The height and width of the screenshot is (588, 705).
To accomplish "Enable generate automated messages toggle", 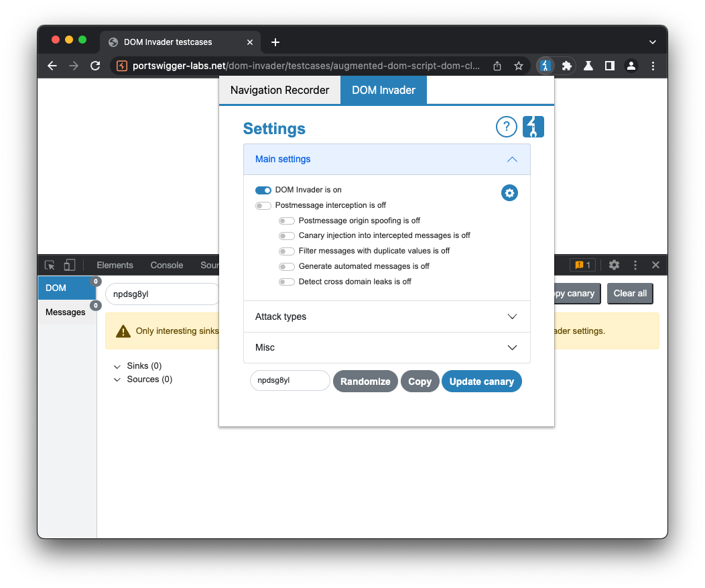I will point(286,267).
